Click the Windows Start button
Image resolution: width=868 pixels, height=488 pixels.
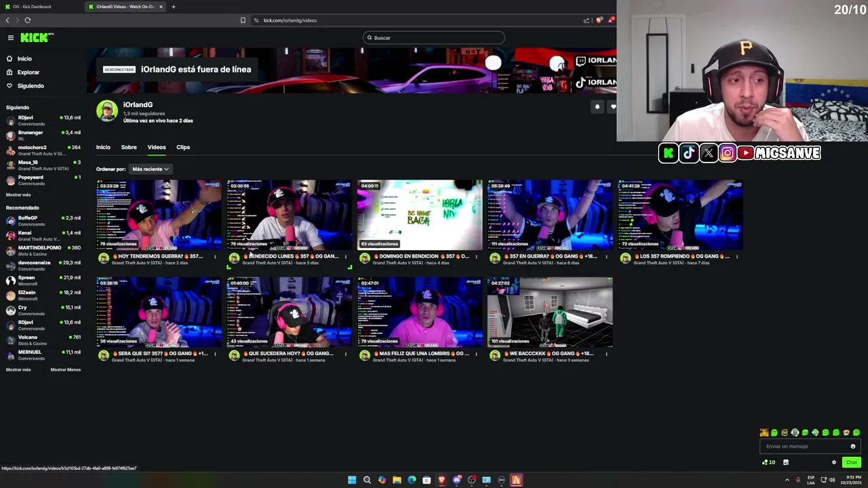coord(352,480)
